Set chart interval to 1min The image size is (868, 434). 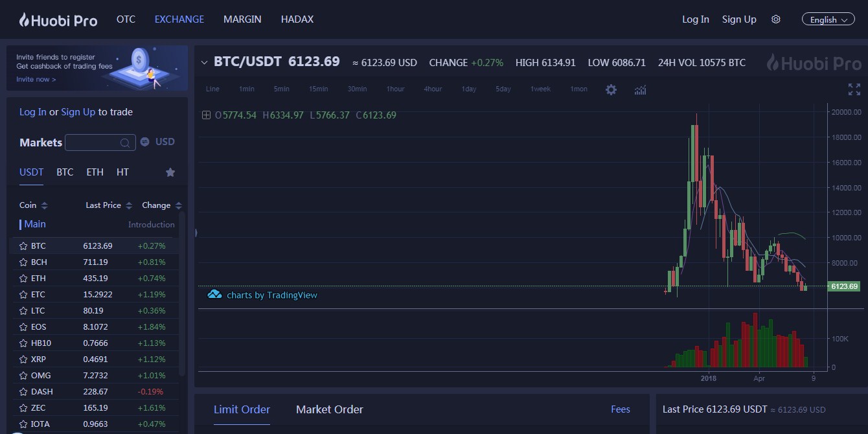tap(247, 89)
